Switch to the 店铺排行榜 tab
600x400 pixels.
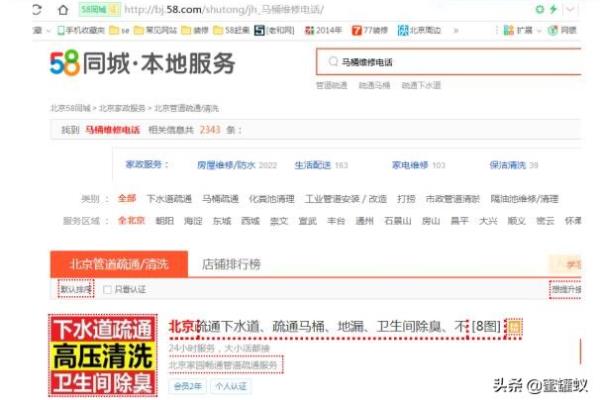[231, 264]
